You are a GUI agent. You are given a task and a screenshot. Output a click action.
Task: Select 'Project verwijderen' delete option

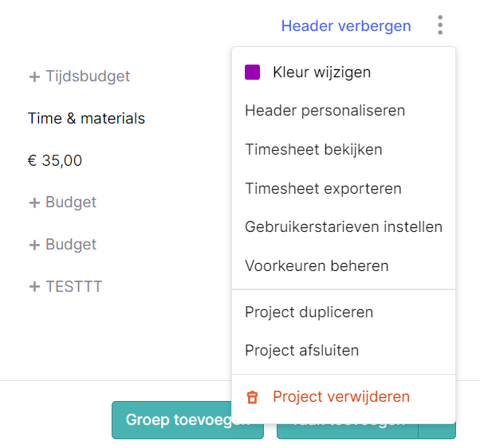click(344, 397)
